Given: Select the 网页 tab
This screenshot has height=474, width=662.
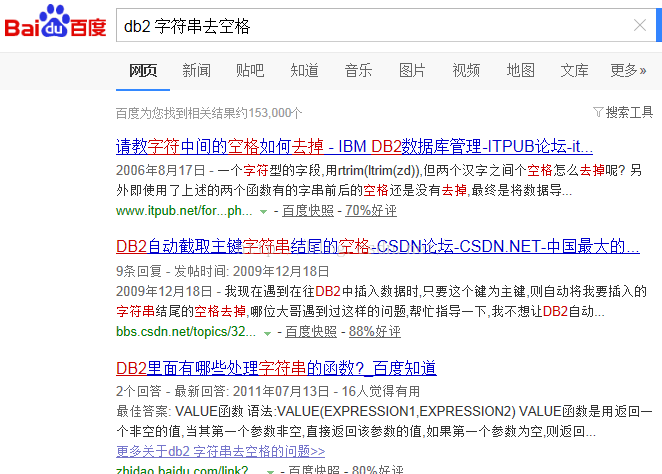Looking at the screenshot, I should coord(143,70).
